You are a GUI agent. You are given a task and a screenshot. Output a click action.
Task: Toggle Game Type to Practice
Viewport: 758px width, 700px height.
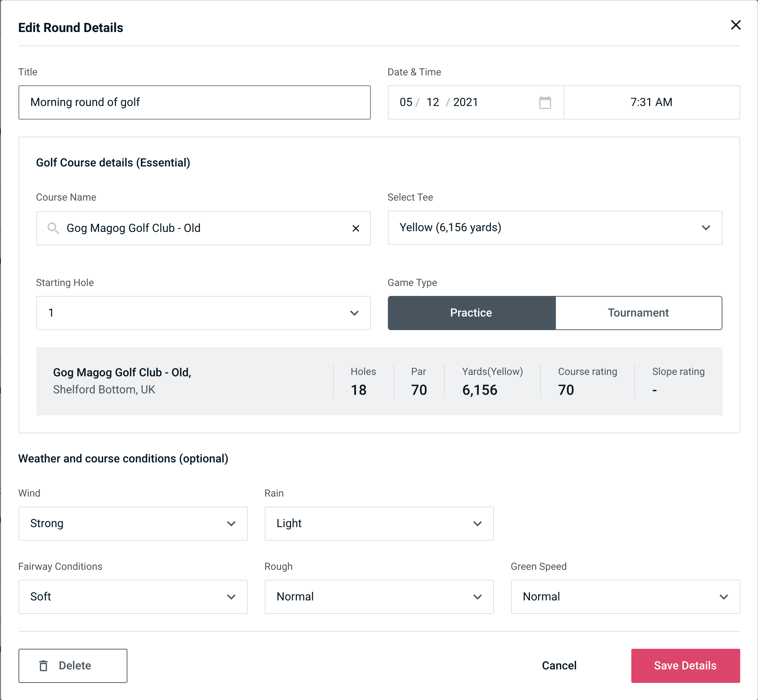[x=472, y=313]
